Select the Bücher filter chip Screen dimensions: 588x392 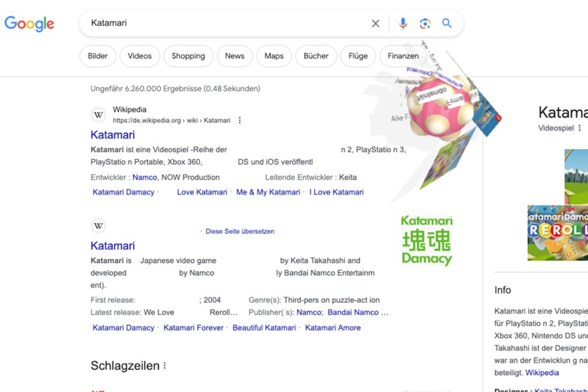[316, 56]
